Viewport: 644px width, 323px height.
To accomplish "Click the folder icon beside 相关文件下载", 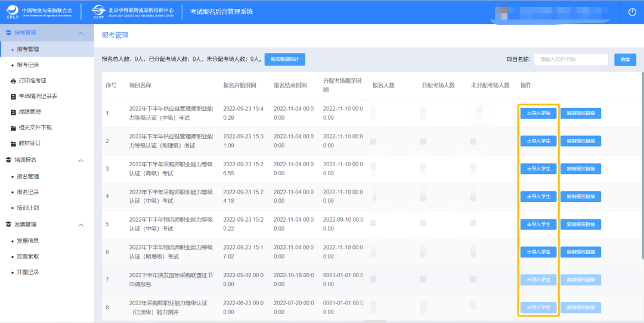I will point(13,128).
